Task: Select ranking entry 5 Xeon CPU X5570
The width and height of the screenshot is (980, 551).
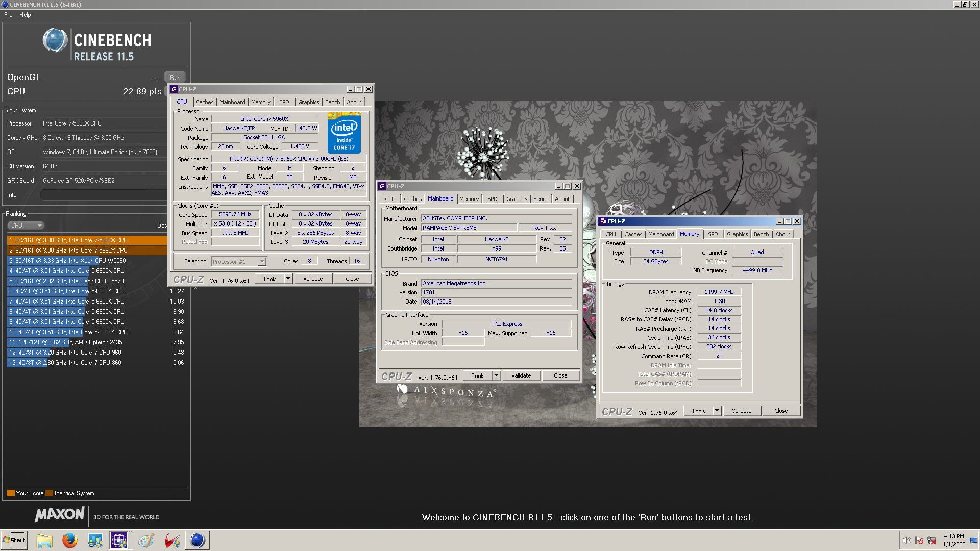Action: click(x=87, y=281)
